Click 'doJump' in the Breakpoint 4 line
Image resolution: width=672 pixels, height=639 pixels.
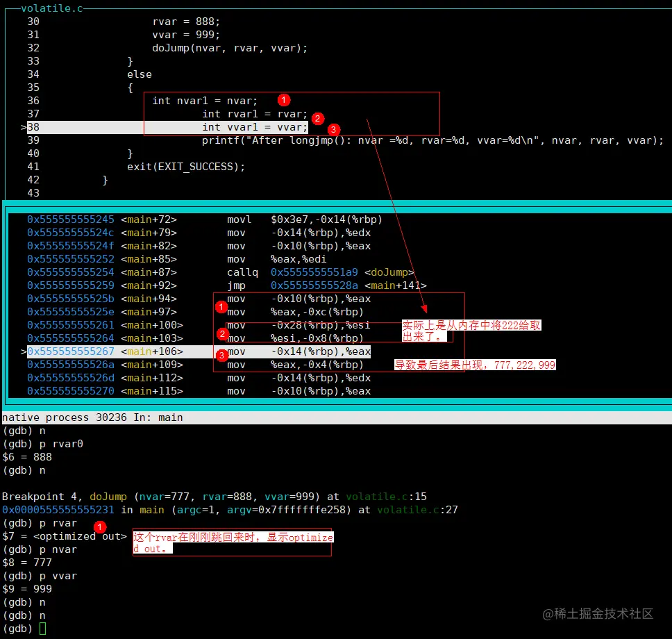pos(108,497)
